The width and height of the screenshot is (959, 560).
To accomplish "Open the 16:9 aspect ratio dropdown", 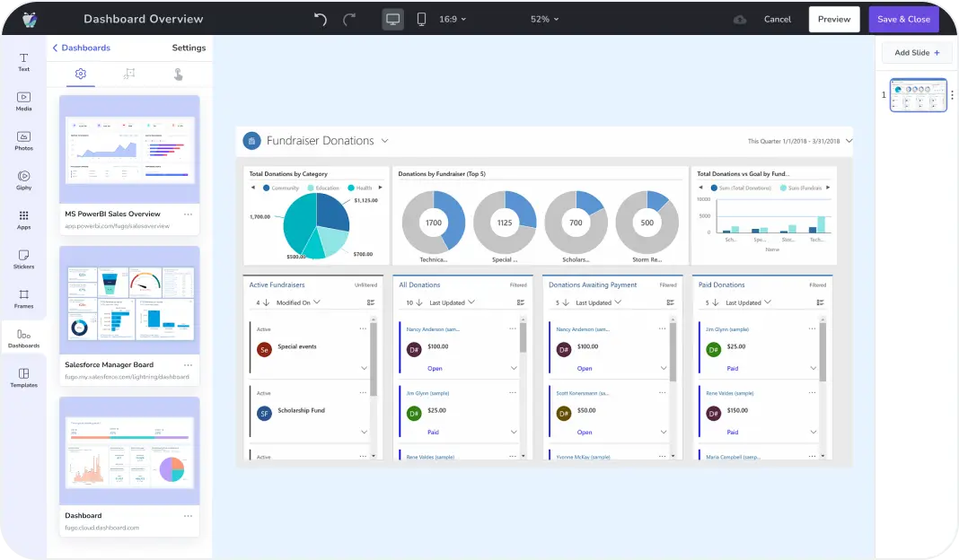I will click(453, 20).
